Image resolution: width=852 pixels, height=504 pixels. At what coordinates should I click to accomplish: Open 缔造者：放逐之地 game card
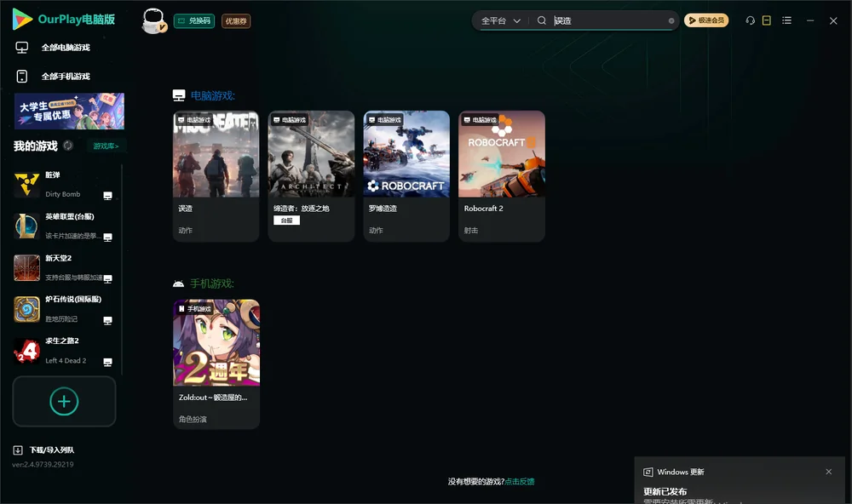pos(311,176)
